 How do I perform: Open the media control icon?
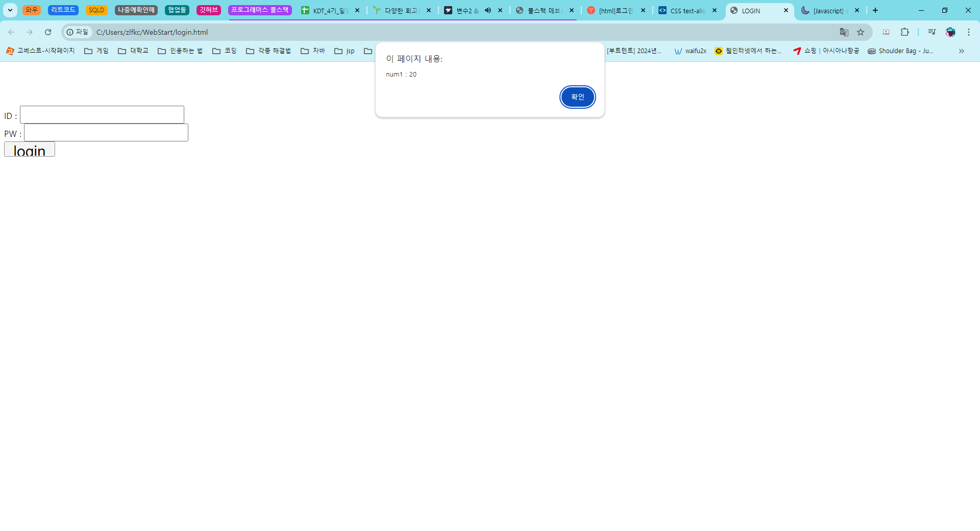click(932, 32)
